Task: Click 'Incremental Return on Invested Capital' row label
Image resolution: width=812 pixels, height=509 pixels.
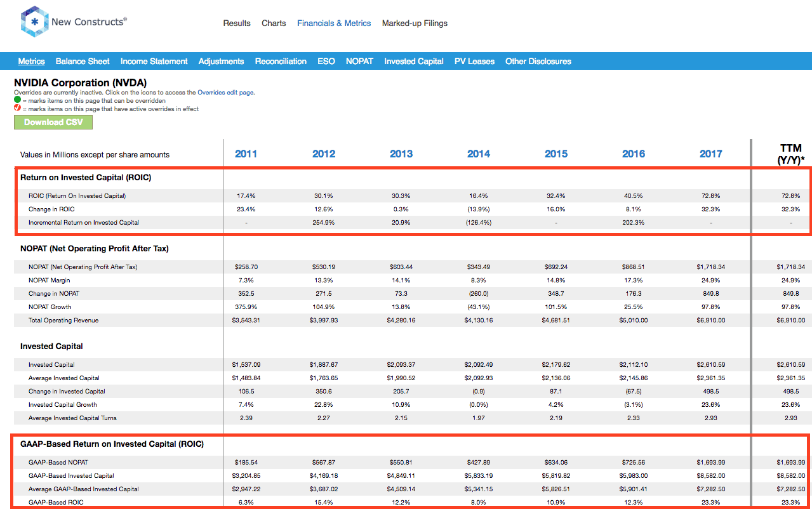Action: click(84, 223)
